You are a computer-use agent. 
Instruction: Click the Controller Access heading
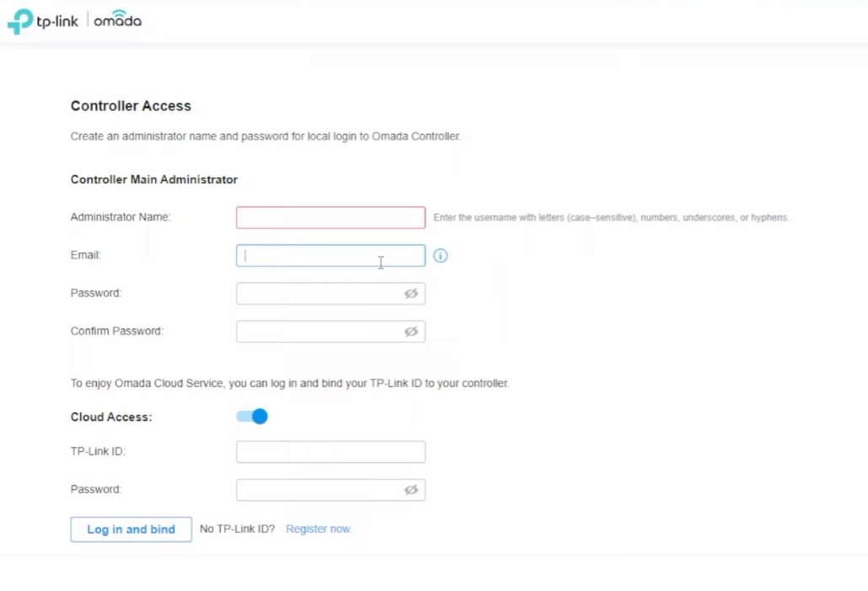(131, 106)
